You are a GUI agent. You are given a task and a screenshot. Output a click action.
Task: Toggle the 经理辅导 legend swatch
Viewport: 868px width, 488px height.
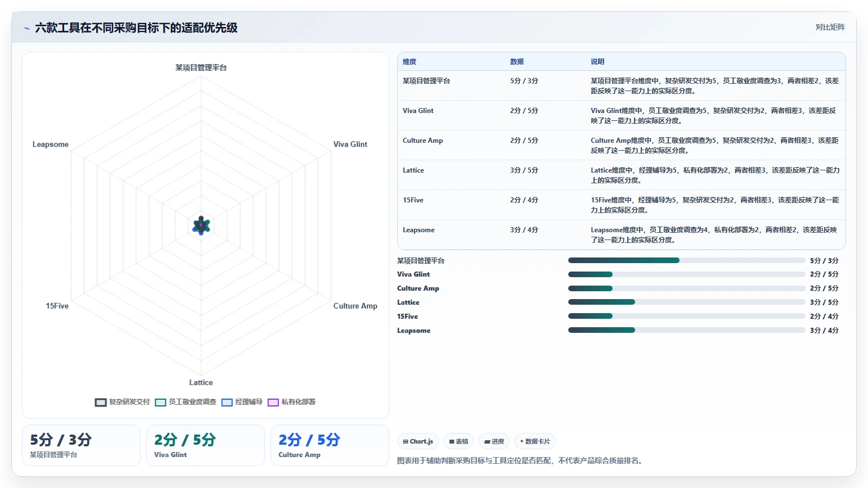[x=227, y=403]
